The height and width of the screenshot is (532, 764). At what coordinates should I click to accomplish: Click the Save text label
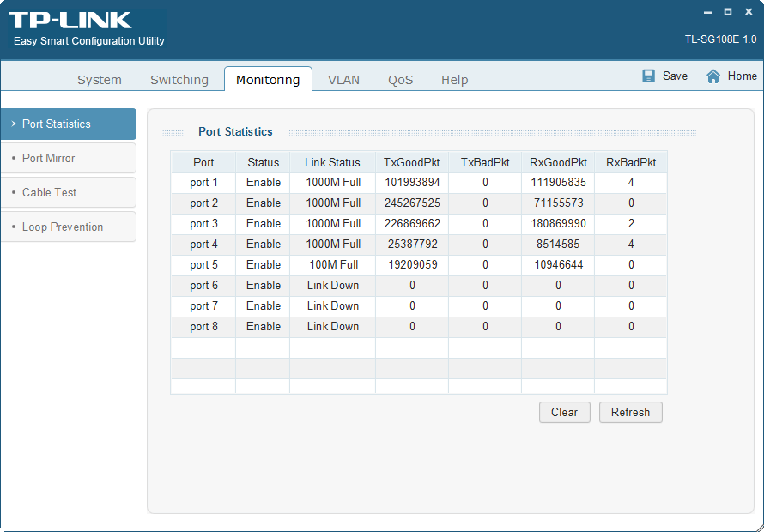point(675,76)
